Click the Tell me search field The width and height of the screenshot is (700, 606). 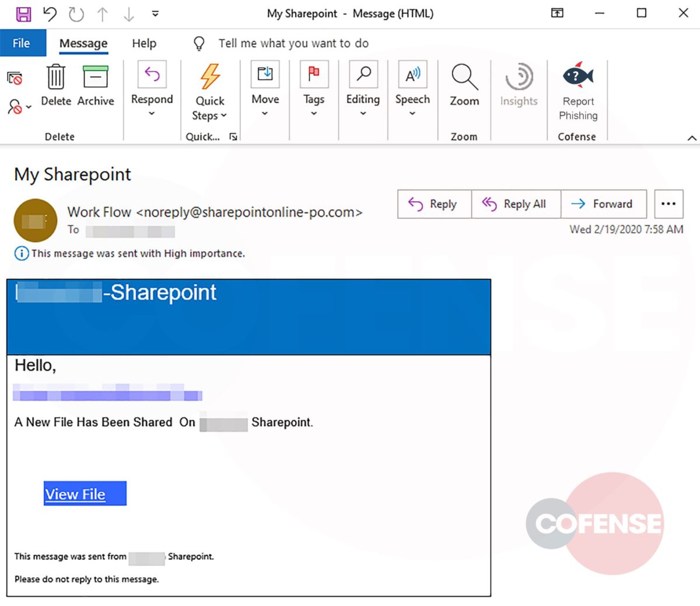click(x=293, y=43)
